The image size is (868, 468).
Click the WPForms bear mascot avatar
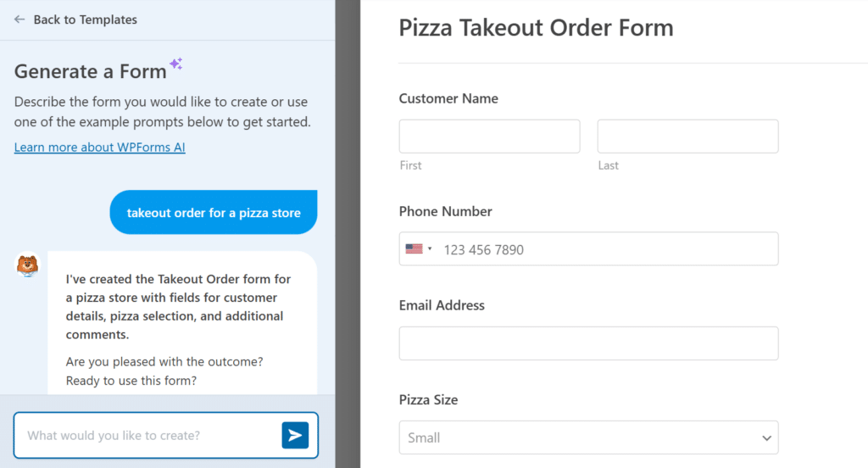click(28, 265)
